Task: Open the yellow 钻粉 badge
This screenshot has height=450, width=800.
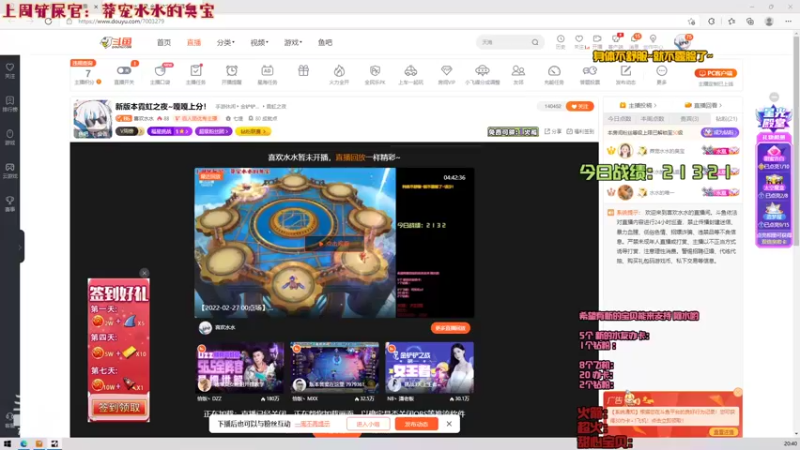Action: 253,132
